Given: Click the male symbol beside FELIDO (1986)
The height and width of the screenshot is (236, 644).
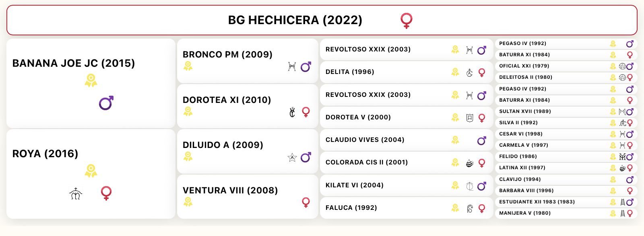Looking at the screenshot, I should click(630, 157).
